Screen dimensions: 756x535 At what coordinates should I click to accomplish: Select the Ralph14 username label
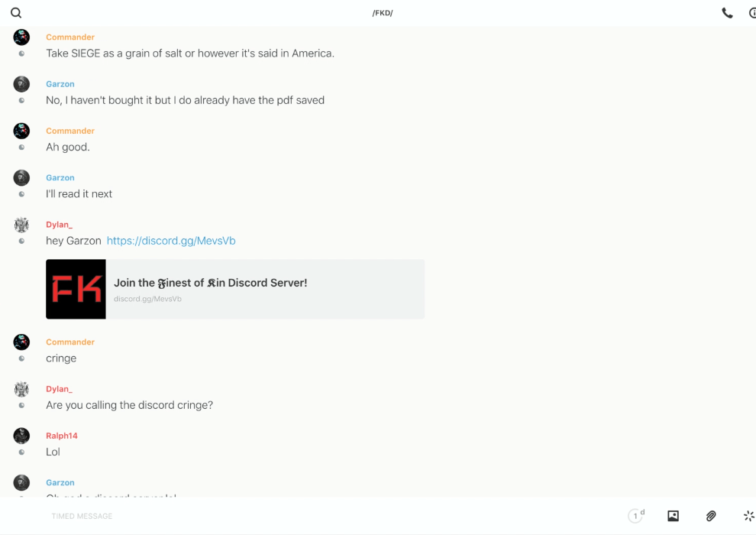click(62, 436)
